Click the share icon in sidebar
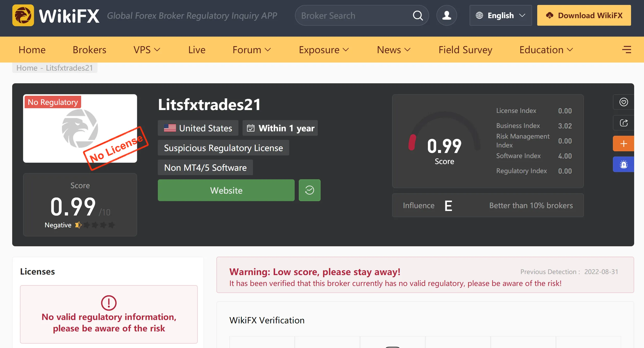644x348 pixels. [x=624, y=123]
